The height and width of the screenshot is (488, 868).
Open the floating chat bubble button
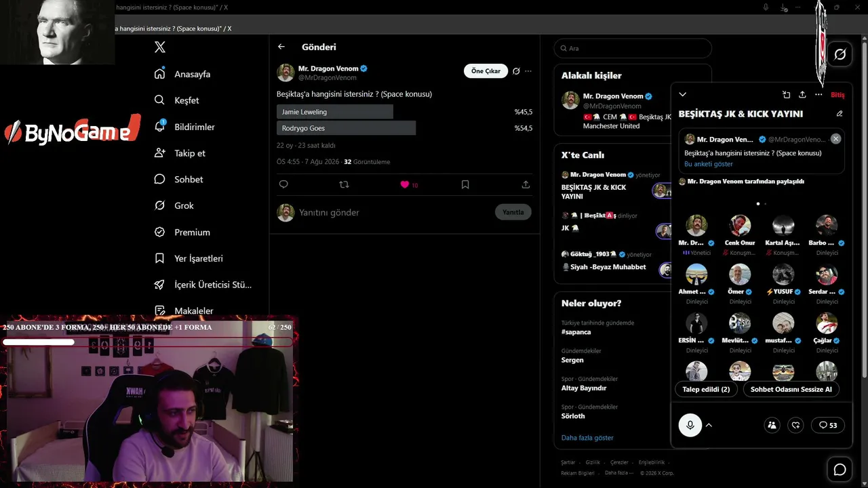(840, 470)
